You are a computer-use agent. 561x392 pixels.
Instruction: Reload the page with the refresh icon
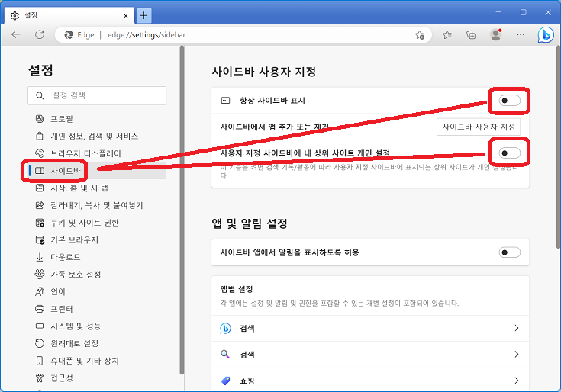pos(40,34)
